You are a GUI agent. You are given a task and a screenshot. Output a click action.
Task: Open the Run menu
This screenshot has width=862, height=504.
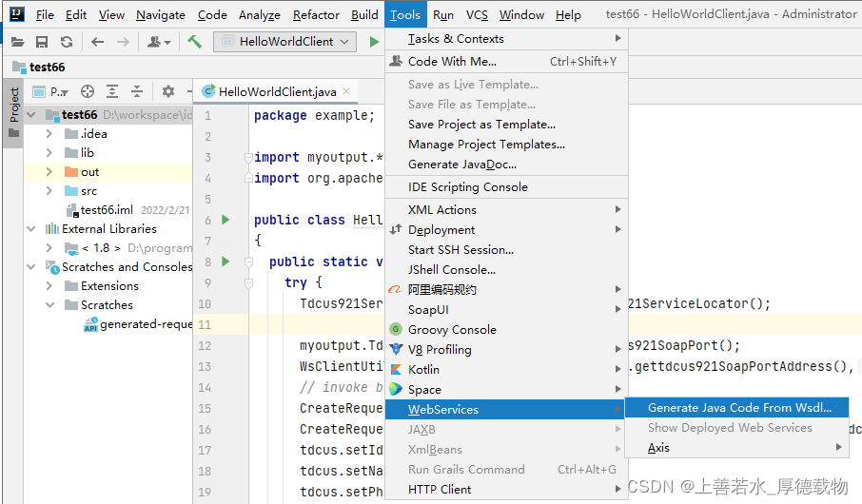pos(443,15)
